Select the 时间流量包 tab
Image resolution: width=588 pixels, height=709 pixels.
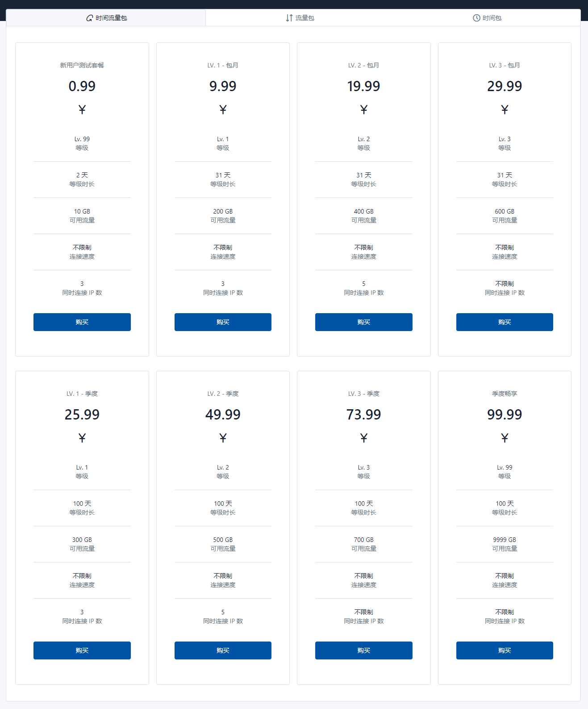pos(106,18)
